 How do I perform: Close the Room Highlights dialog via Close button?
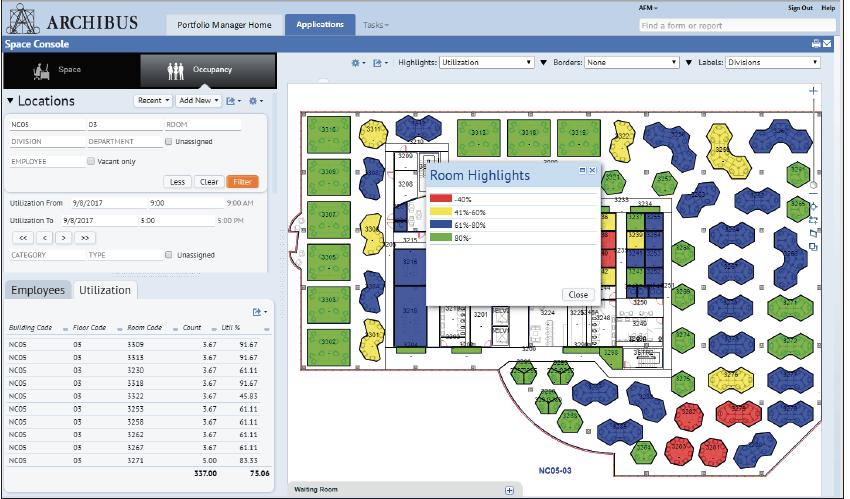pyautogui.click(x=578, y=295)
